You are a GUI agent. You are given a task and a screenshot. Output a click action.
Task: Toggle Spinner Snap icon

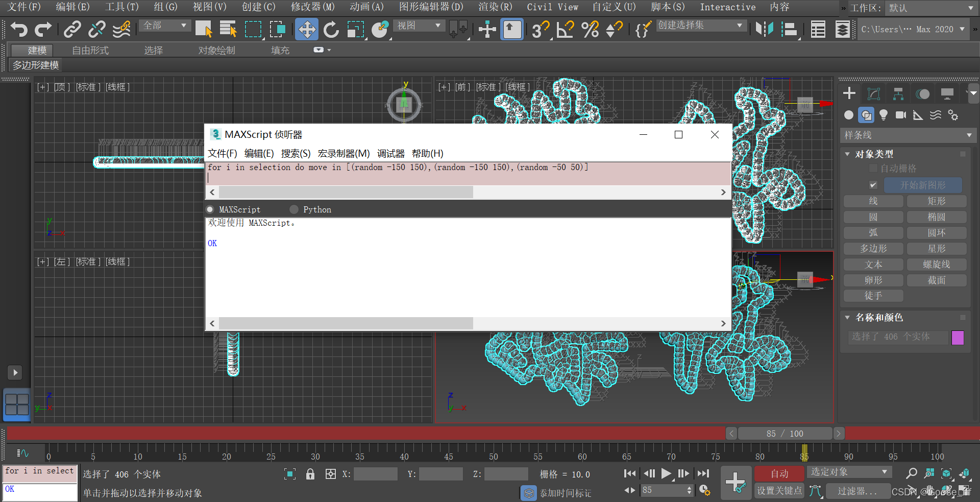[614, 30]
